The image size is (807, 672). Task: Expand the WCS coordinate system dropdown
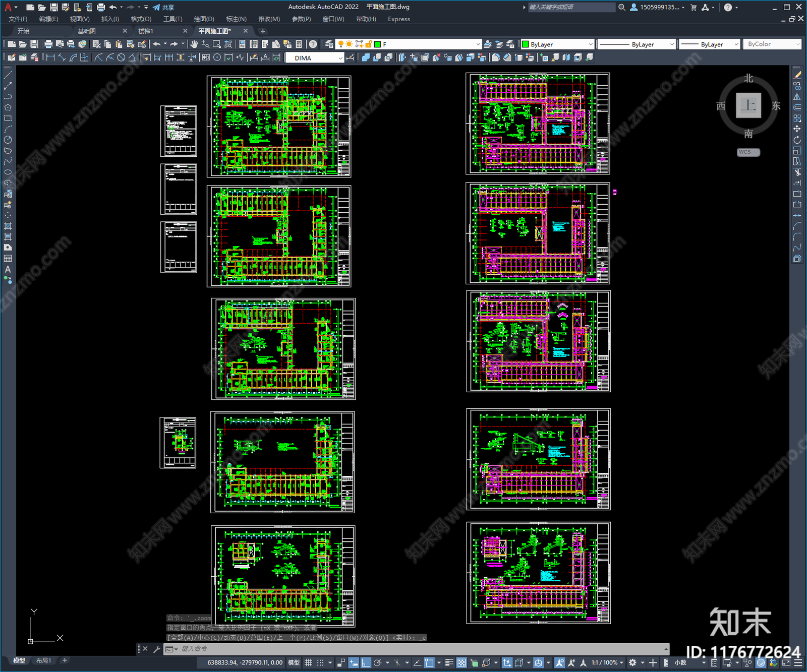(748, 152)
